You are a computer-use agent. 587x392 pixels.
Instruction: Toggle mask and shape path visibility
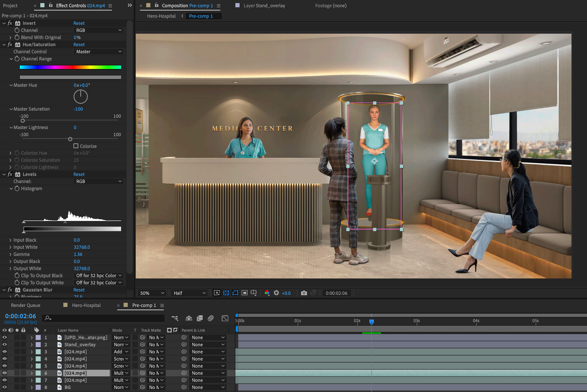(235, 293)
